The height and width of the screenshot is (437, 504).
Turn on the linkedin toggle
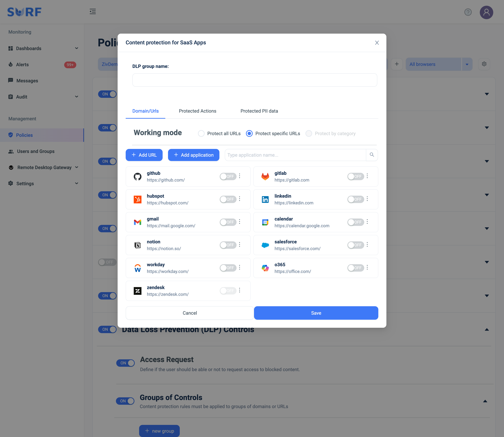point(356,199)
